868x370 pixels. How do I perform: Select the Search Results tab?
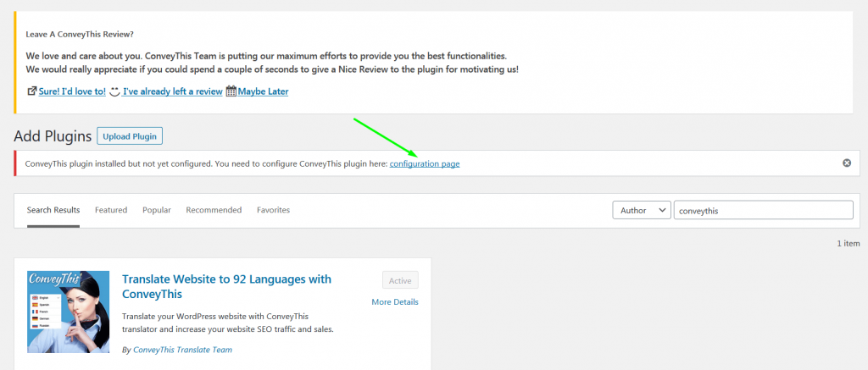coord(53,210)
